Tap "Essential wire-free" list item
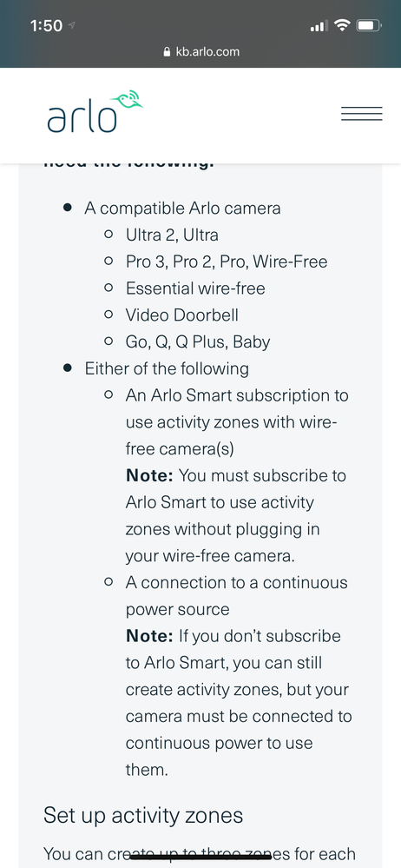Image resolution: width=401 pixels, height=868 pixels. (x=195, y=288)
